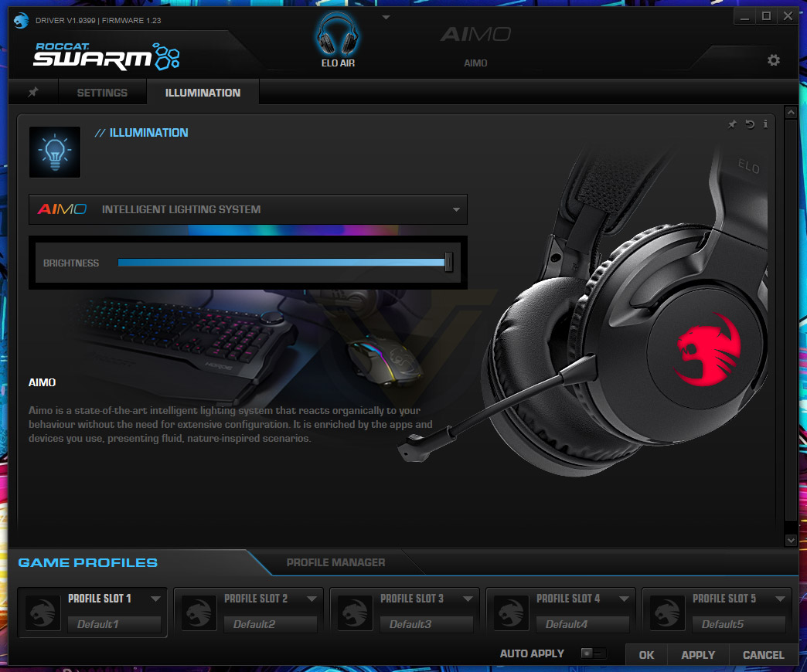
Task: Click the Cancel button
Action: [x=763, y=654]
